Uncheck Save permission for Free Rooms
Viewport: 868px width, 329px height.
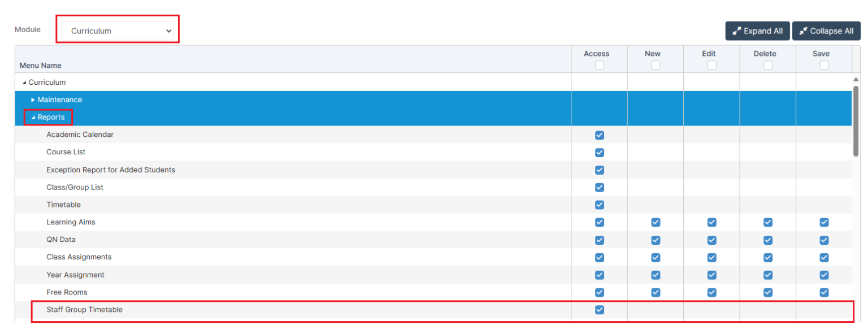[824, 292]
